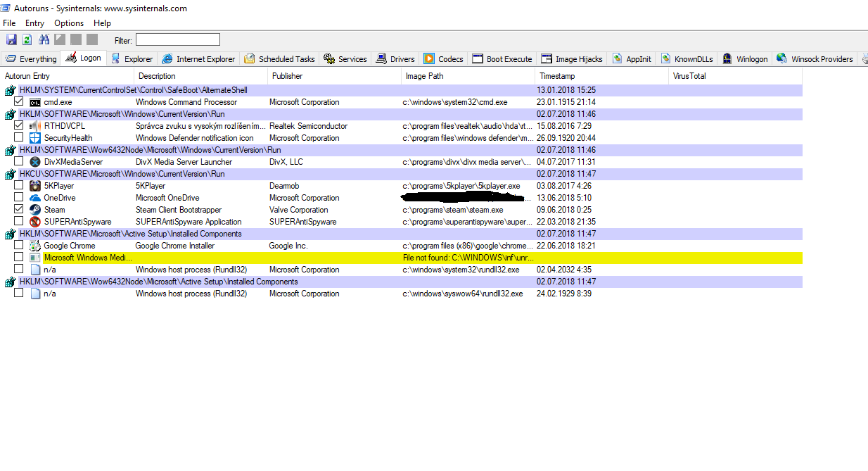Viewport: 868px width, 471px height.
Task: Tick the Microsoft Windows Media entry checkbox
Action: tap(19, 257)
